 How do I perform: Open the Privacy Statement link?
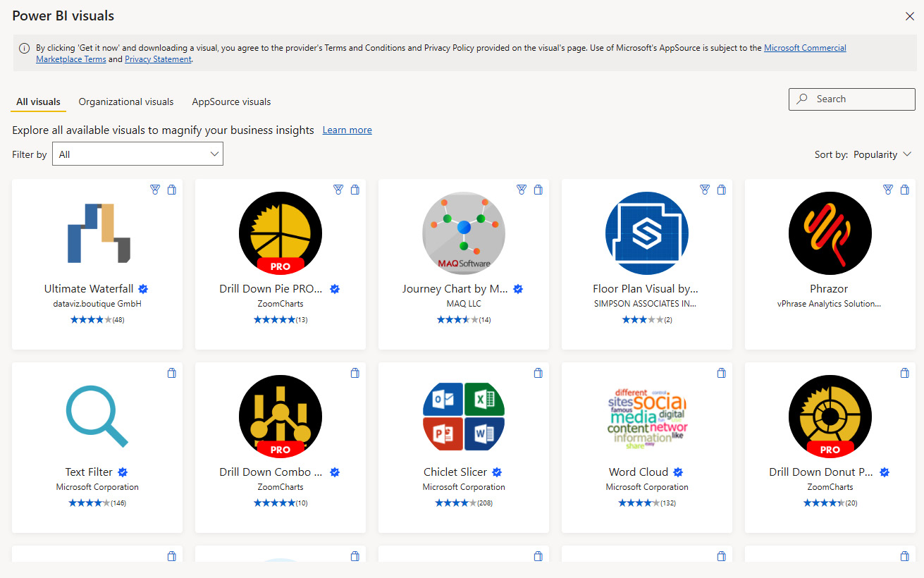[158, 59]
